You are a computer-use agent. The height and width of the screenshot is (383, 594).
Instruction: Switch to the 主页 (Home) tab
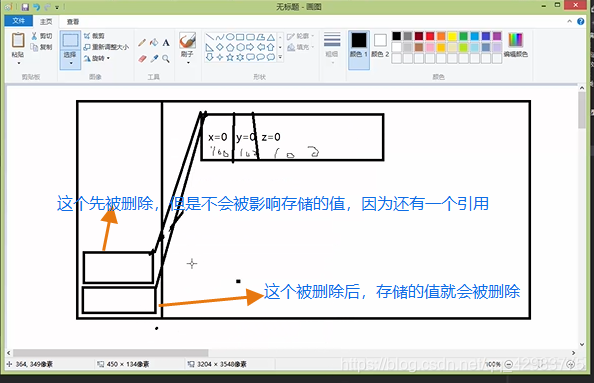(x=46, y=22)
